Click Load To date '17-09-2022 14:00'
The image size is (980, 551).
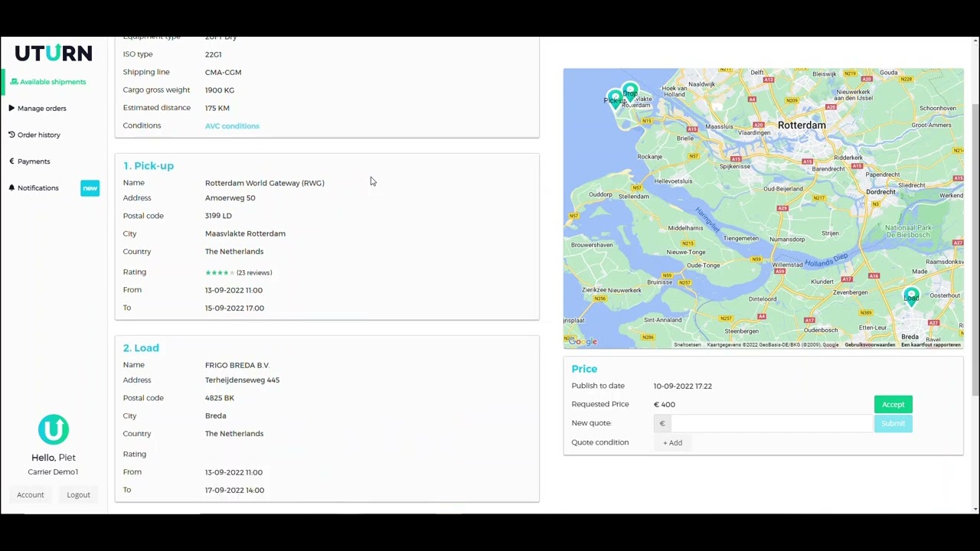tap(234, 491)
